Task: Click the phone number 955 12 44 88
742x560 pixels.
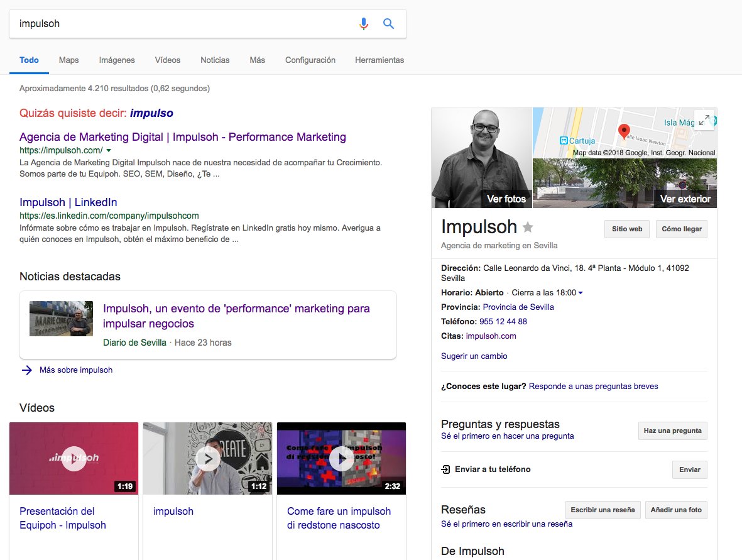Action: pos(503,322)
